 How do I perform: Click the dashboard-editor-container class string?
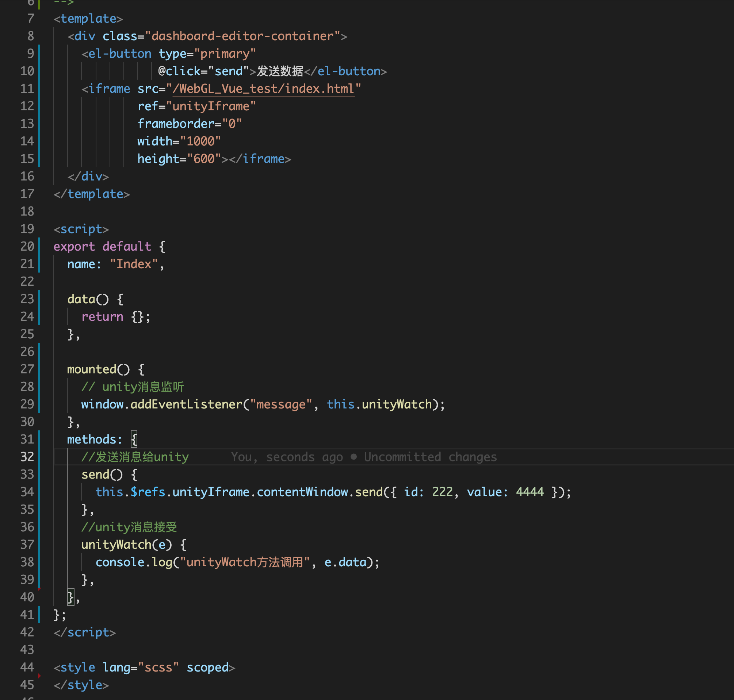[x=242, y=36]
